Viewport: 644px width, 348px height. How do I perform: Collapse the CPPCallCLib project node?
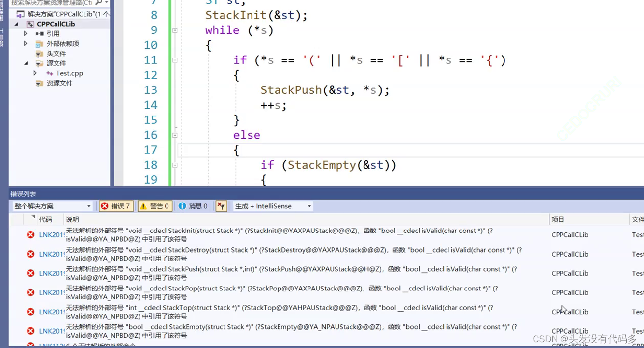pyautogui.click(x=16, y=24)
